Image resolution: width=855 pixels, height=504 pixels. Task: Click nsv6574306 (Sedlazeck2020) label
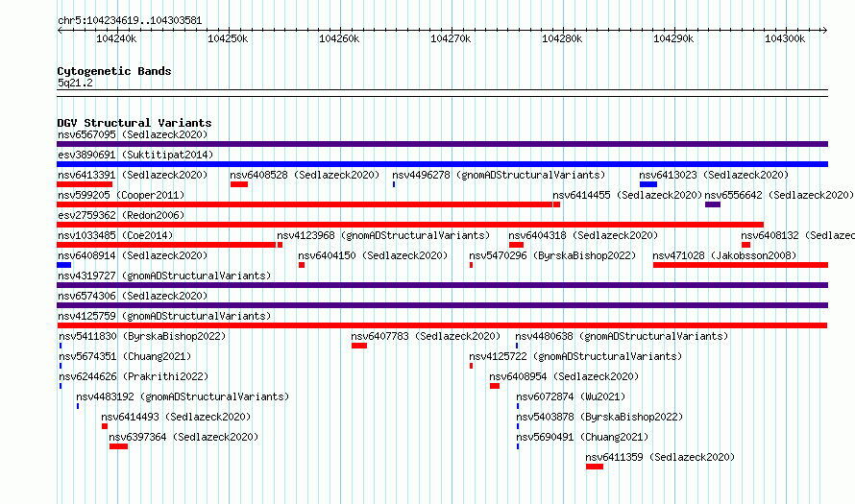coord(133,296)
